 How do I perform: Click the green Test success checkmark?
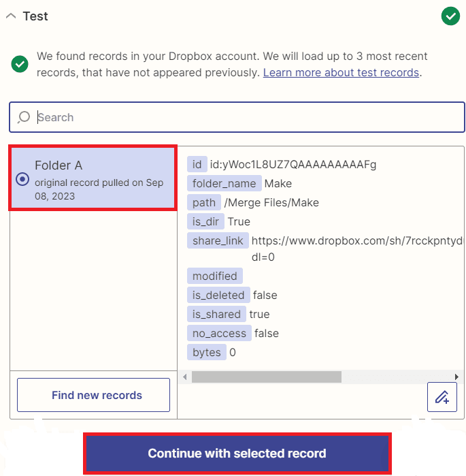pyautogui.click(x=450, y=16)
